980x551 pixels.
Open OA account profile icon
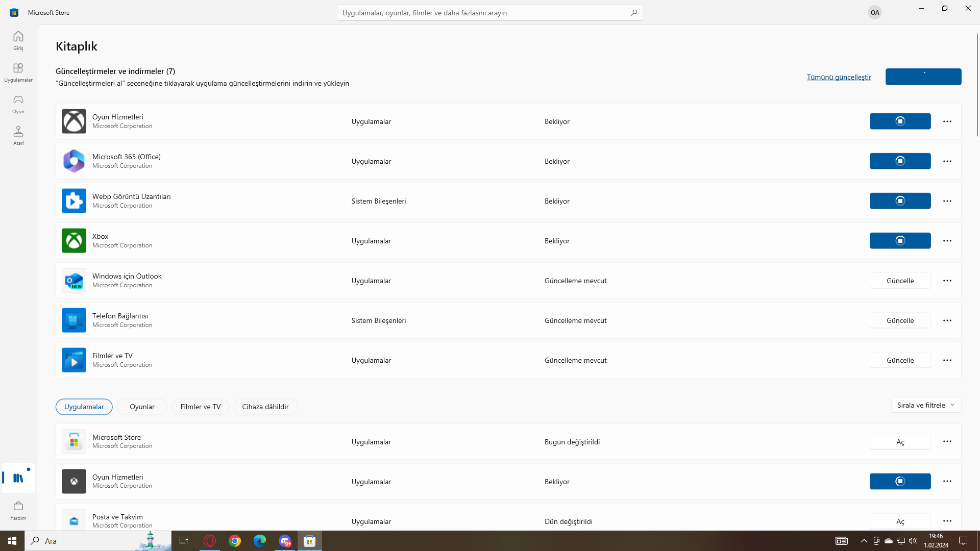click(874, 13)
